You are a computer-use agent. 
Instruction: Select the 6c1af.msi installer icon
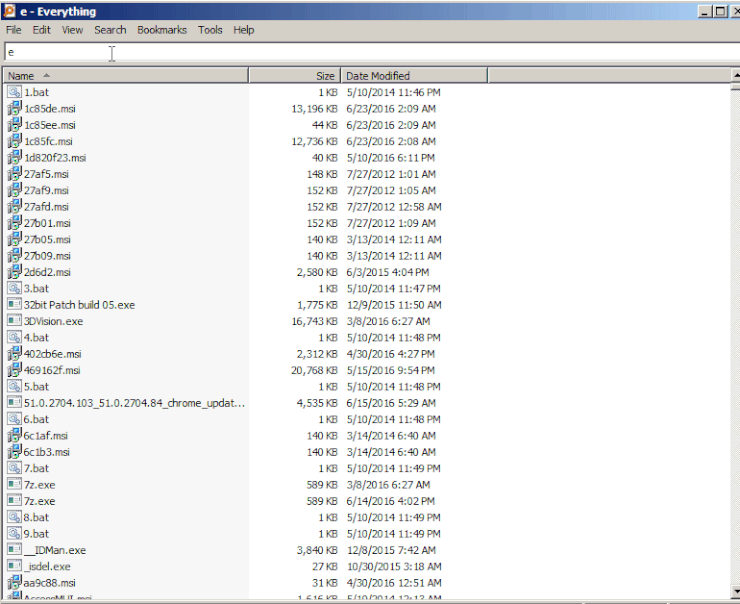pyautogui.click(x=15, y=436)
